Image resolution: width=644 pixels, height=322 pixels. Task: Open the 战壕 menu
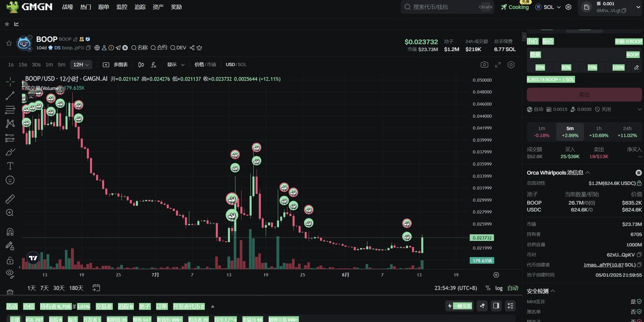tap(68, 7)
